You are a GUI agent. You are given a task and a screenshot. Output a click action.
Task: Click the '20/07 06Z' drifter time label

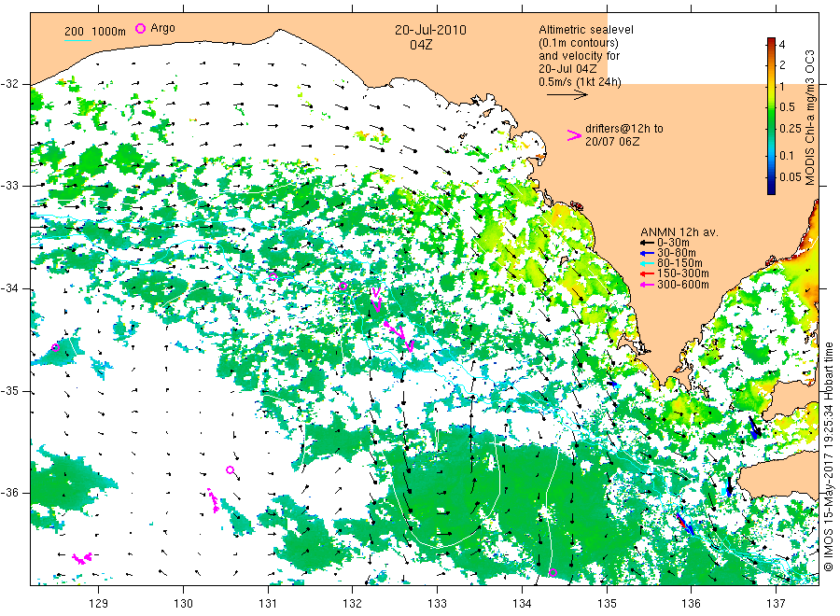coord(612,142)
